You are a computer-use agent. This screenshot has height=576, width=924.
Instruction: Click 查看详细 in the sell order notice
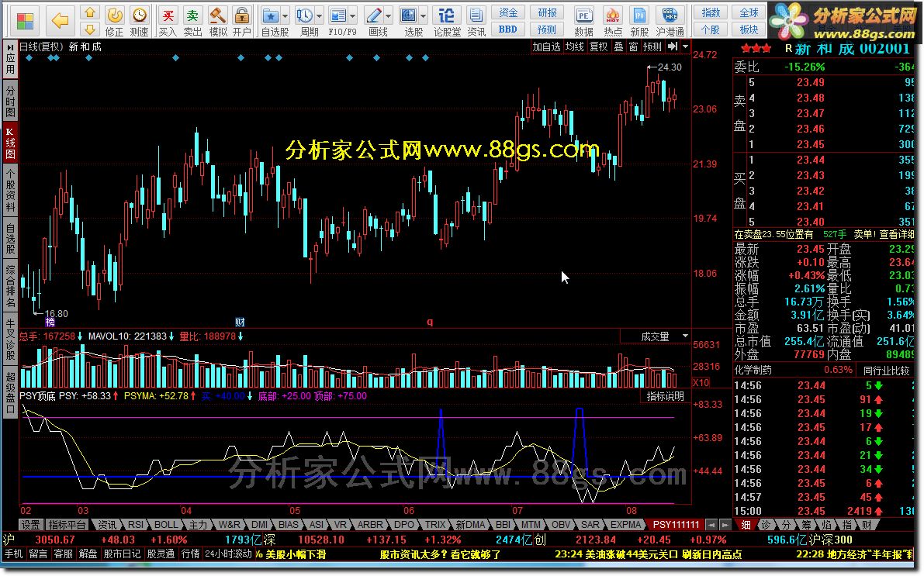(x=896, y=234)
